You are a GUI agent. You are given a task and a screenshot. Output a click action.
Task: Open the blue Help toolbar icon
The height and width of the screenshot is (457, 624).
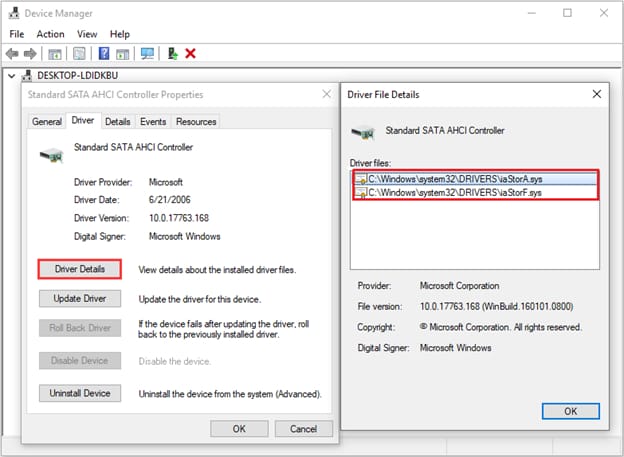point(103,53)
